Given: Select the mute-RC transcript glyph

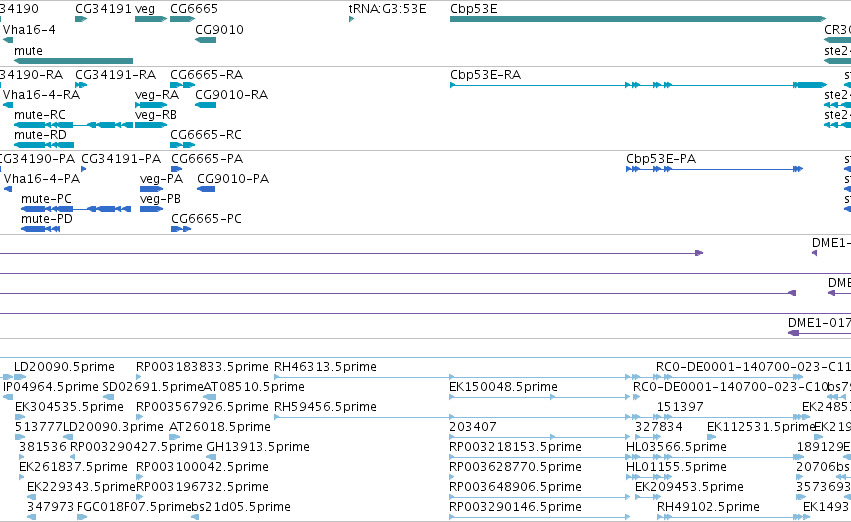Looking at the screenshot, I should point(73,125).
